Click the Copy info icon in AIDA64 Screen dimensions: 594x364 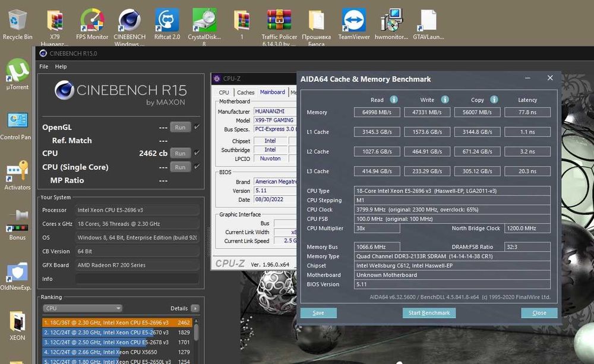click(x=494, y=100)
